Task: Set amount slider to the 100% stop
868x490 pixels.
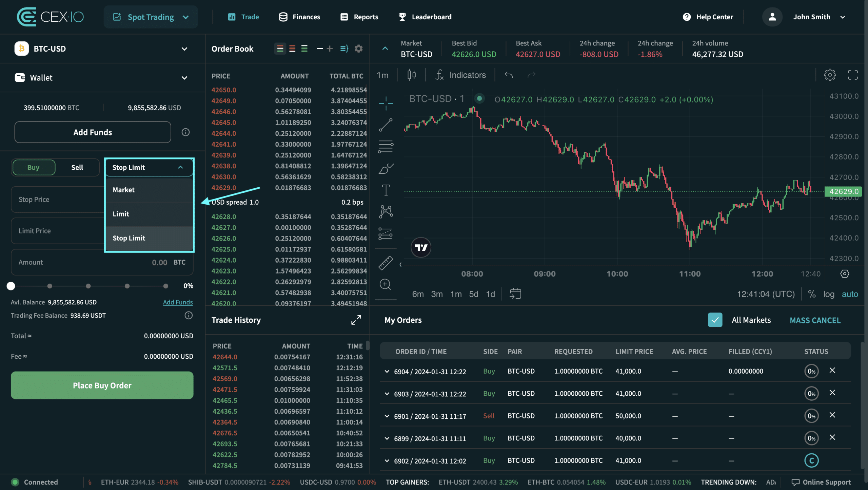Action: [x=165, y=286]
